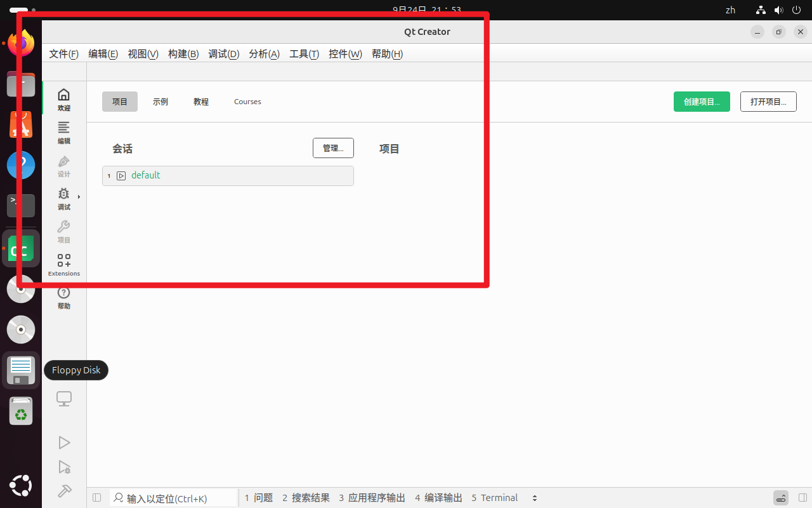
Task: Open the Extensions mode
Action: pos(64,265)
